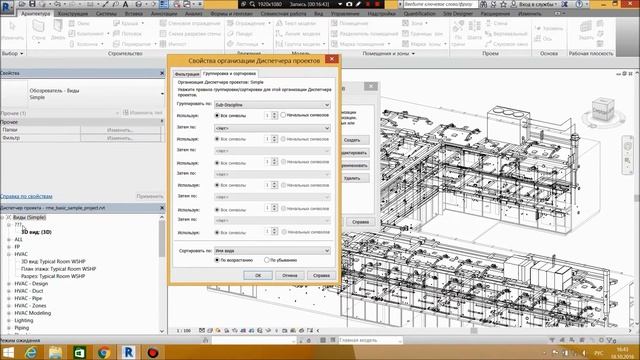Collapse the HVAC node in project browser
The image size is (640, 360).
[9, 254]
